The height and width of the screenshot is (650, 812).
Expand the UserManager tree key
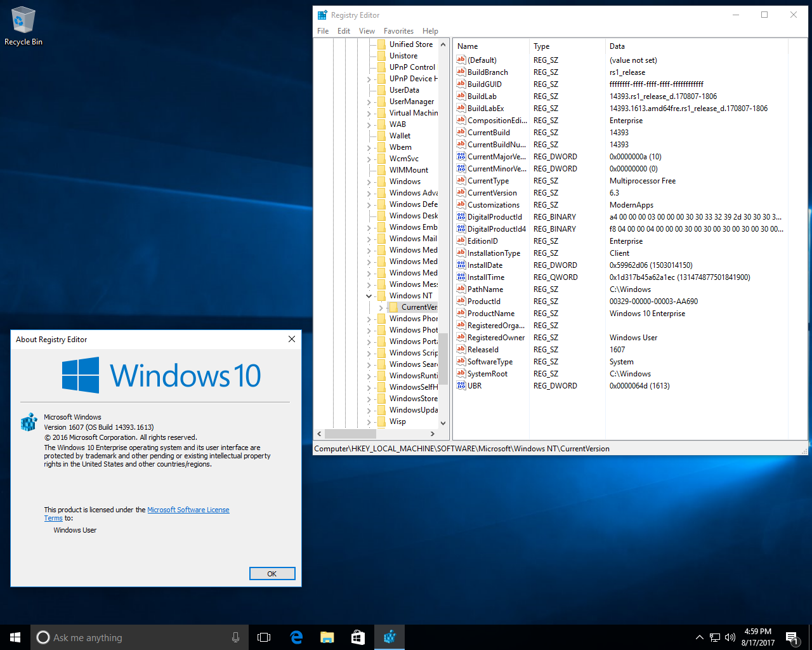click(x=369, y=102)
